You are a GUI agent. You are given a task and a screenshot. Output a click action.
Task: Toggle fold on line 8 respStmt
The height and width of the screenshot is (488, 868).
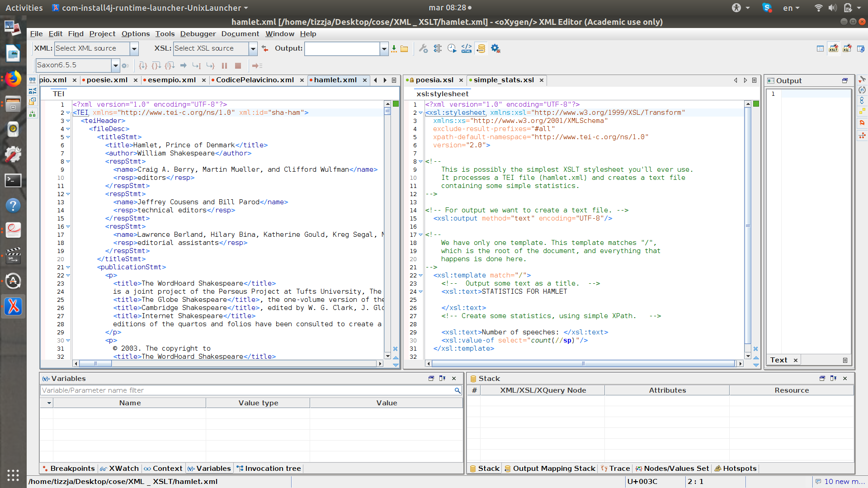coord(68,161)
